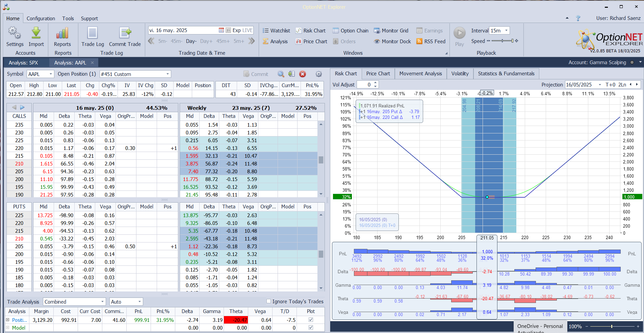Click the calls chain vertical scrollbar thumb
The height and width of the screenshot is (333, 644).
[x=321, y=160]
